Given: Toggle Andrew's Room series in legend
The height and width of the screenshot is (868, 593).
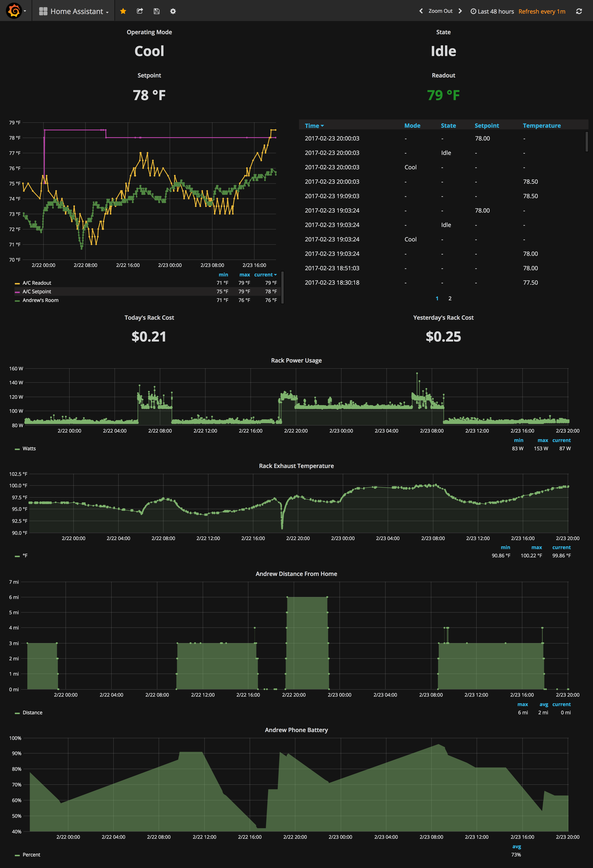Looking at the screenshot, I should (x=40, y=300).
